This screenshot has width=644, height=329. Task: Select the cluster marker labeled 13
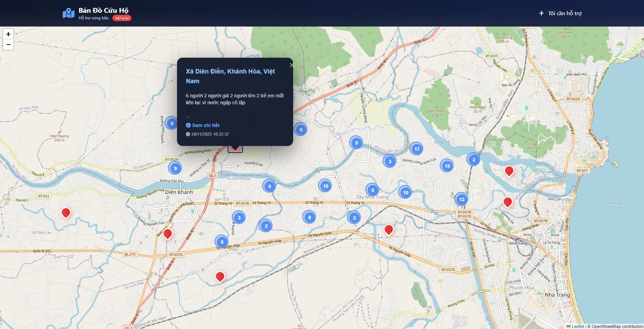(x=462, y=199)
